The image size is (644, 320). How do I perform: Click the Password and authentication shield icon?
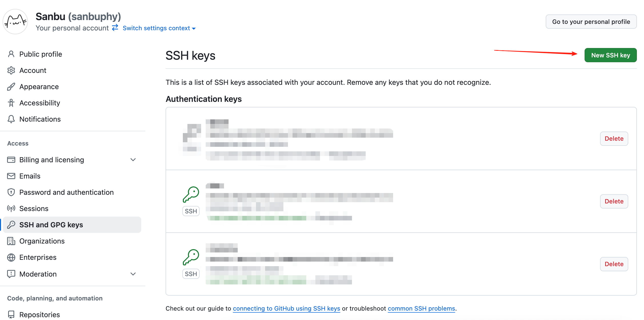(x=11, y=192)
